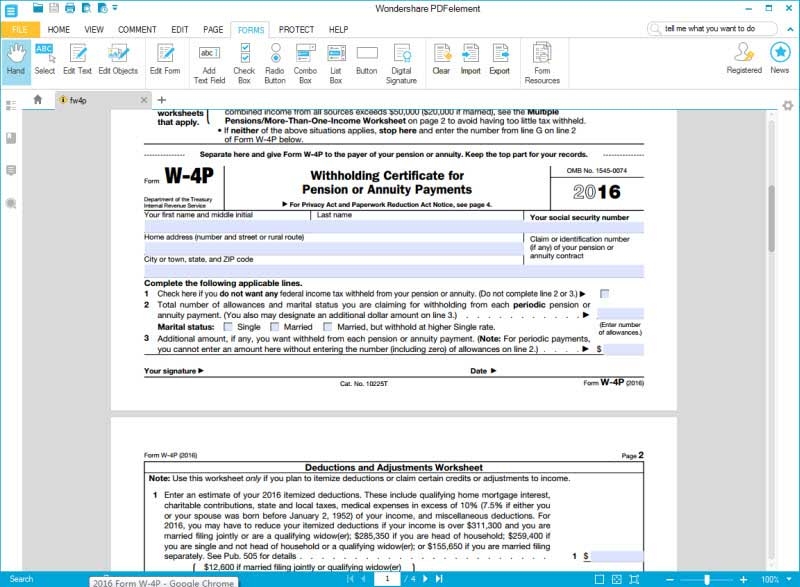Click the Registered account button
800x587 pixels.
[744, 58]
